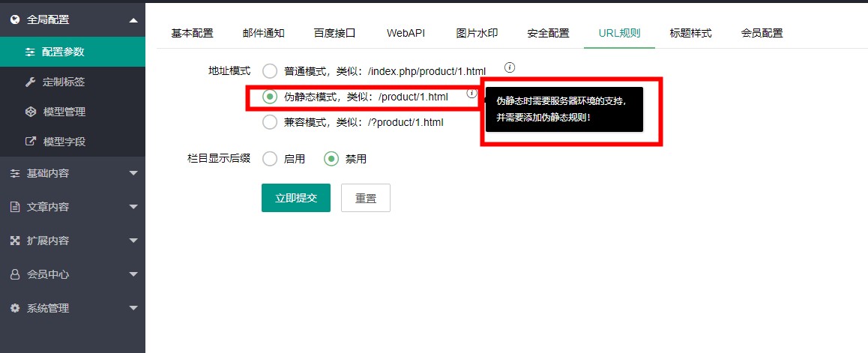Select the 普通模式 address mode radio

pos(270,72)
